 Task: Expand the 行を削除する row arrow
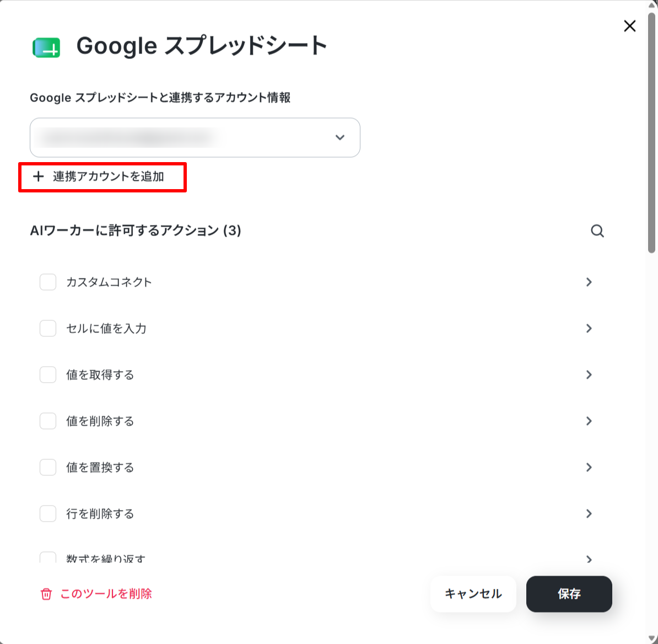pyautogui.click(x=589, y=513)
